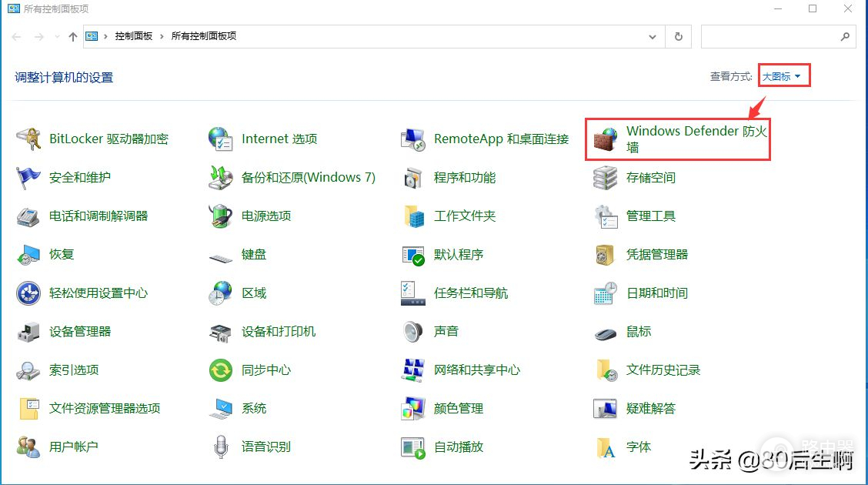Open 日期和时间 calendar icon

(605, 293)
